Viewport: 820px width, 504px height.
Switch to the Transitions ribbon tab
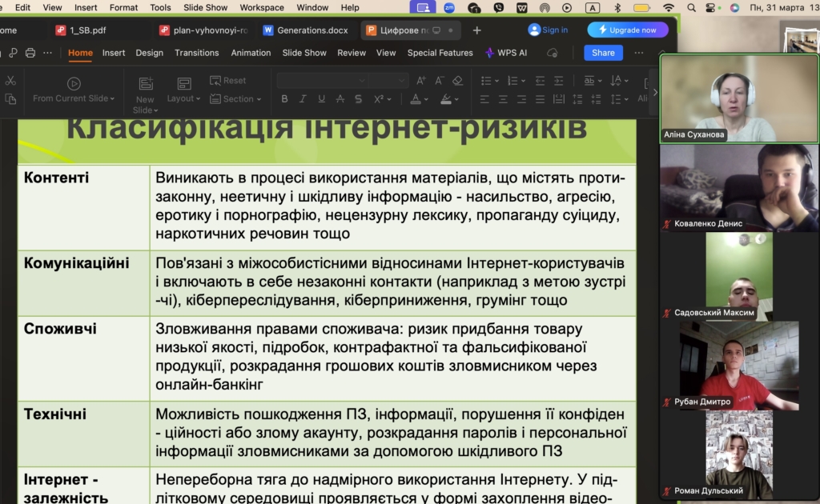196,53
